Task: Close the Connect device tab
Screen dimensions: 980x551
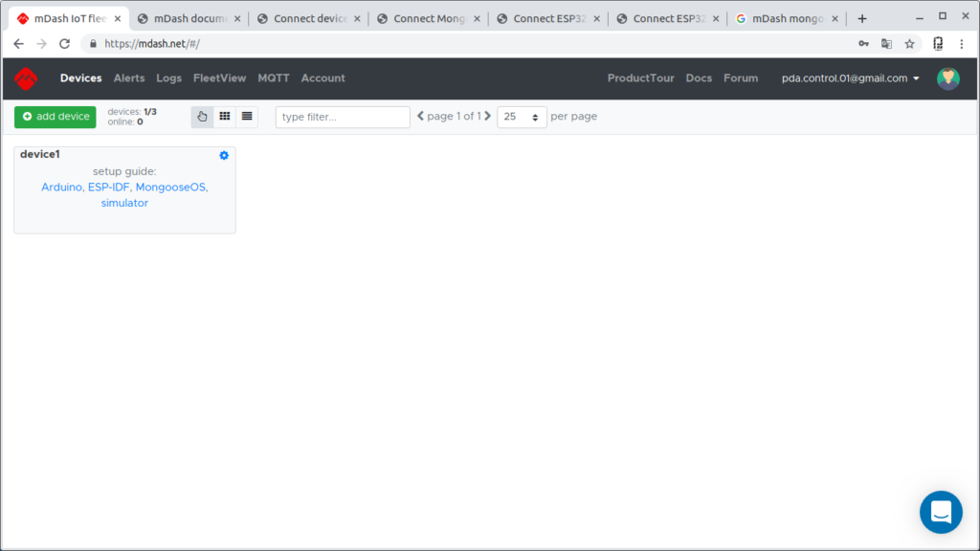Action: 358,19
